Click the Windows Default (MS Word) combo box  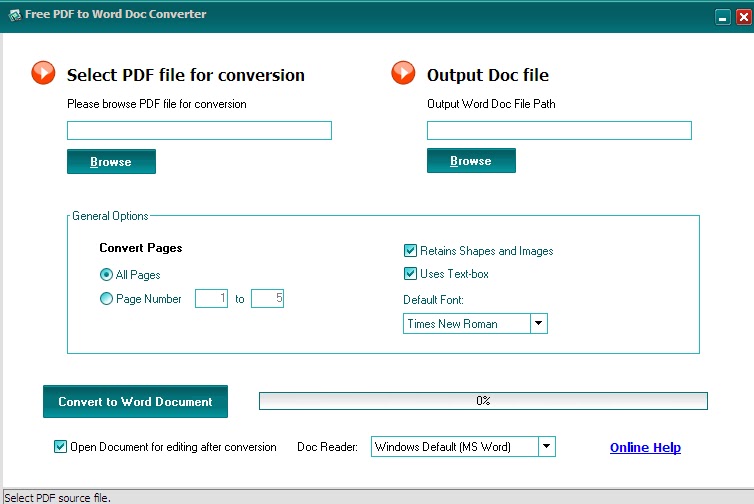coord(463,447)
